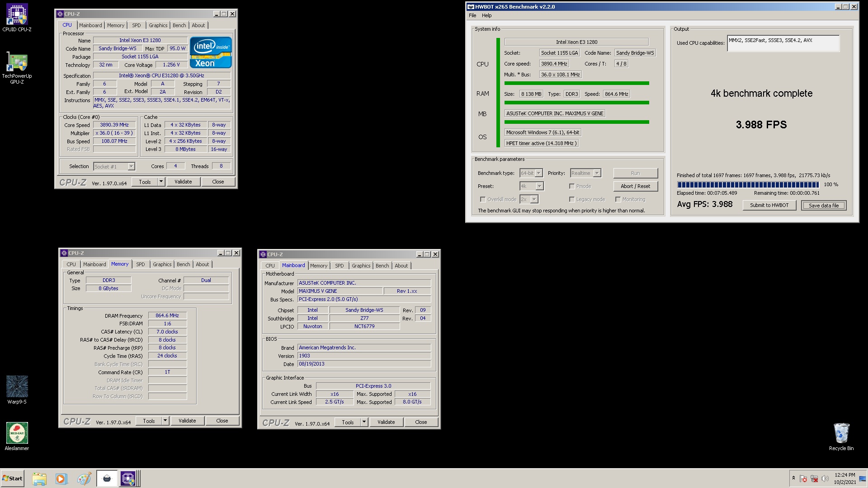
Task: Click Submit to HWBOT button
Action: point(769,205)
